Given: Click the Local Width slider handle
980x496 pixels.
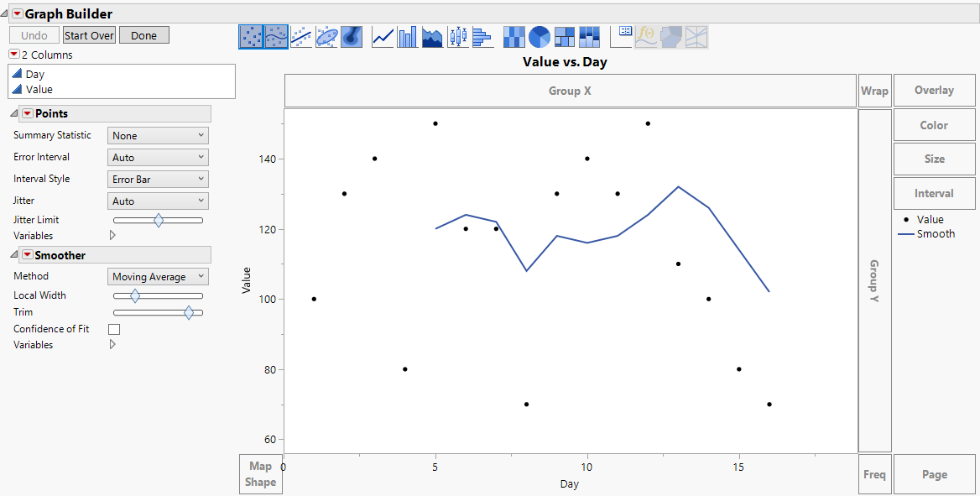Looking at the screenshot, I should point(134,296).
